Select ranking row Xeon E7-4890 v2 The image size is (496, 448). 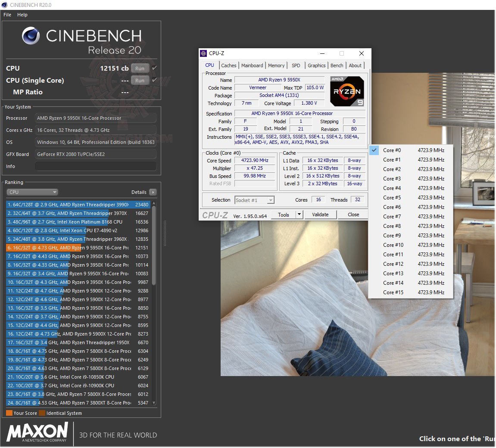(78, 230)
